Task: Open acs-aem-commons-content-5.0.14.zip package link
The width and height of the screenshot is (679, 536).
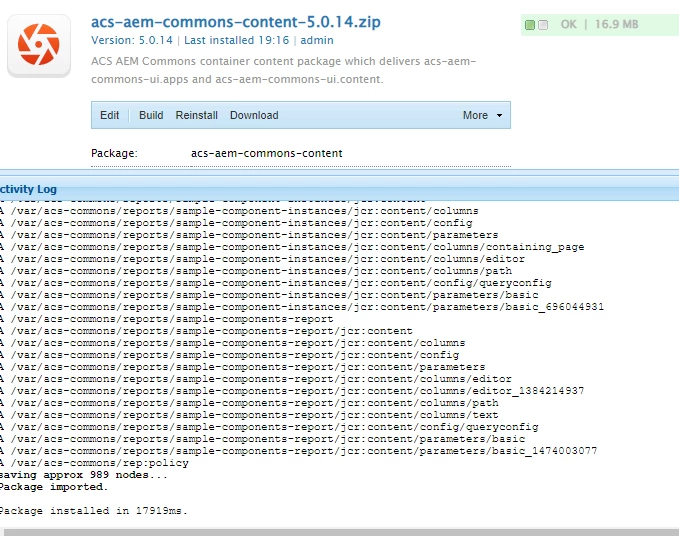Action: (x=236, y=22)
